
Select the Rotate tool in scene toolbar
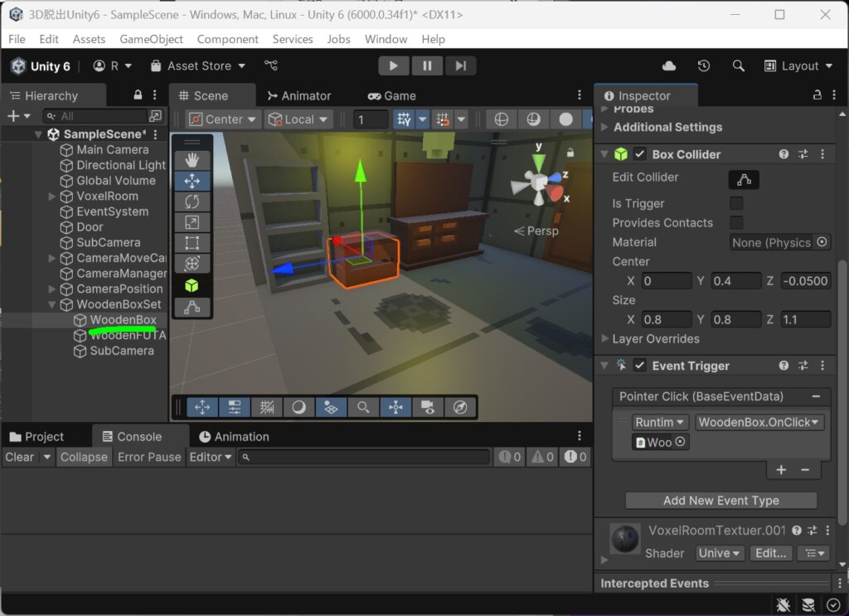pos(192,201)
